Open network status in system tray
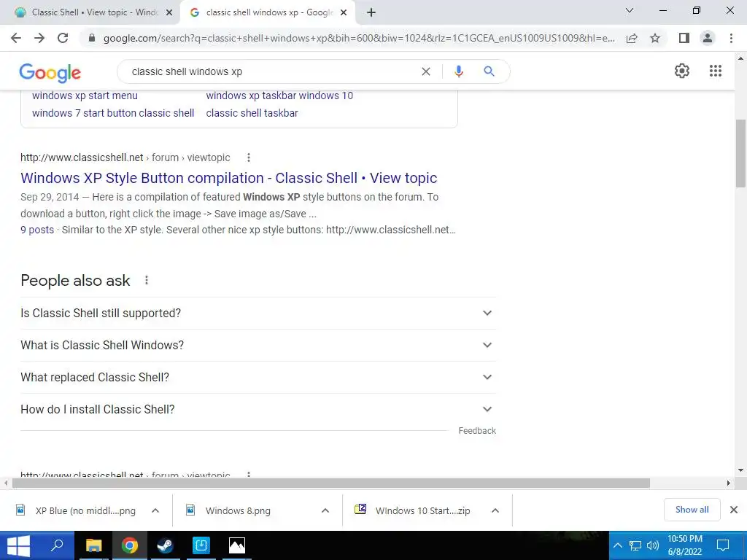 635,545
